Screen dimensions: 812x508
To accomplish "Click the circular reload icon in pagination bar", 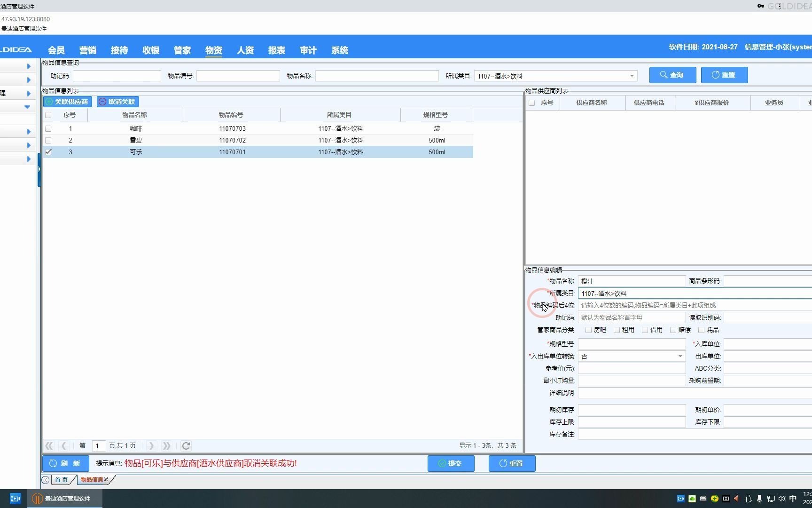I will (186, 445).
